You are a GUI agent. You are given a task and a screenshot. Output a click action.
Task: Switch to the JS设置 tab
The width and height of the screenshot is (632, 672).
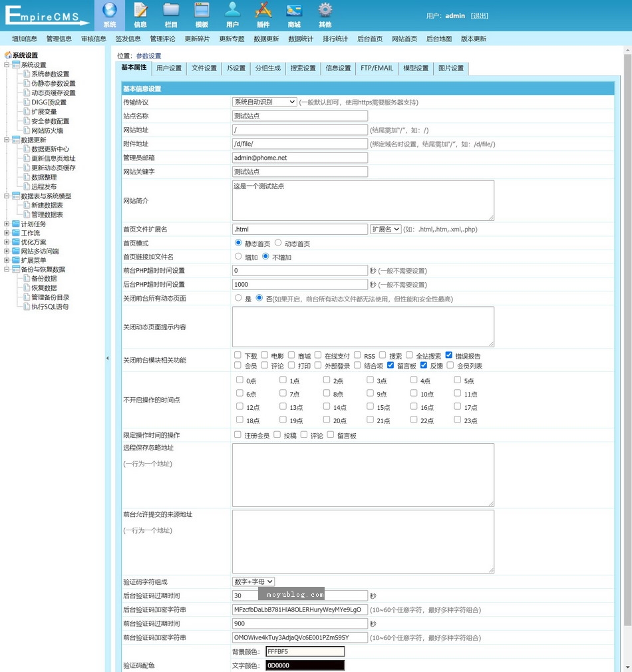point(236,68)
